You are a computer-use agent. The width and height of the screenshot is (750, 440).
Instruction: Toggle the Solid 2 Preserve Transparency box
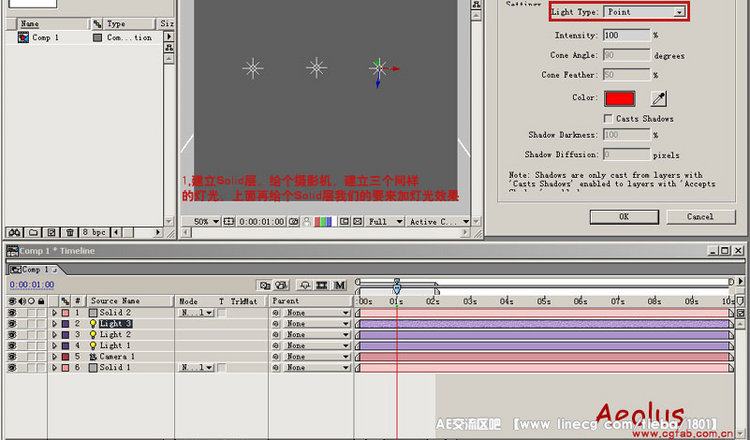point(222,313)
